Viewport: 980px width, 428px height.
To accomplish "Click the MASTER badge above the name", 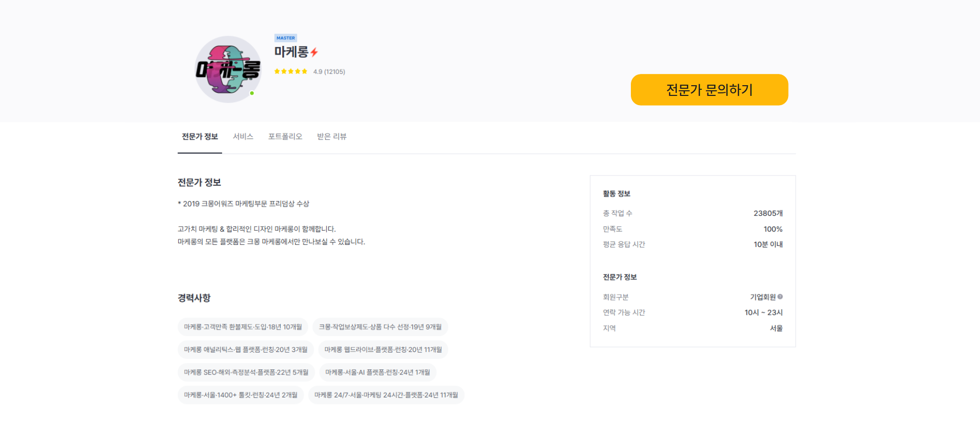I will point(285,38).
